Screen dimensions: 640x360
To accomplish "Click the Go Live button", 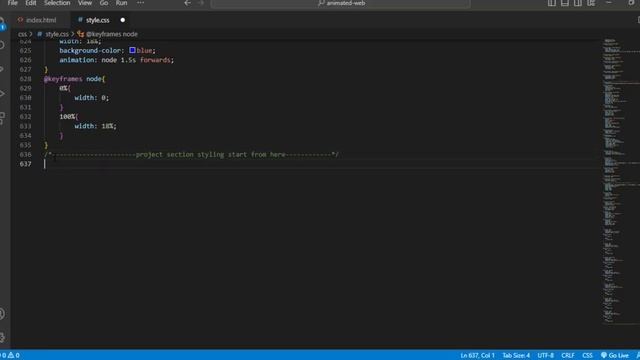I will (x=615, y=356).
